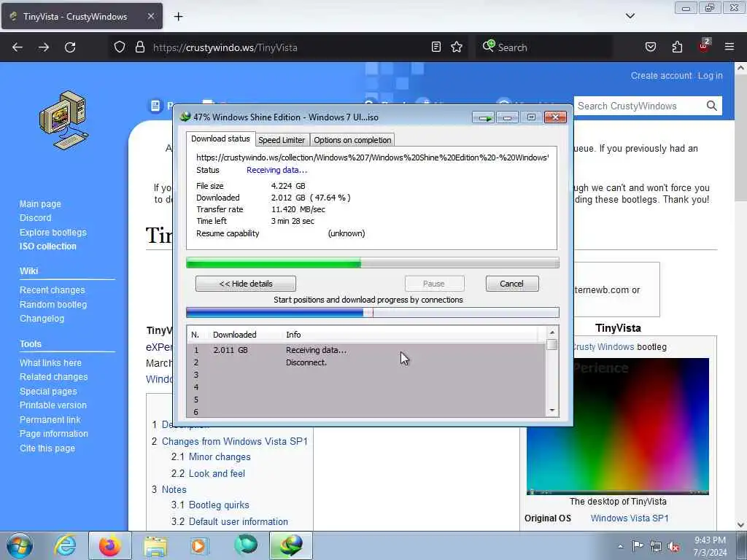
Task: Click the blue connections progress bar
Action: pos(373,312)
